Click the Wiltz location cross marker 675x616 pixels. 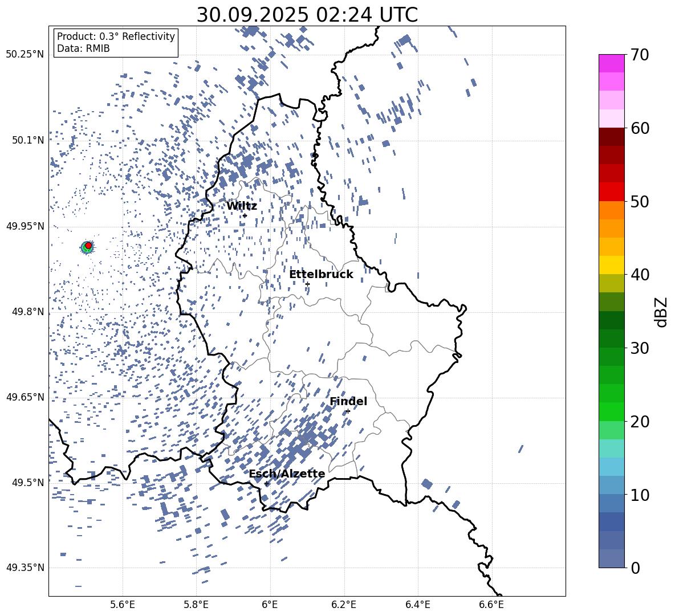coord(245,215)
